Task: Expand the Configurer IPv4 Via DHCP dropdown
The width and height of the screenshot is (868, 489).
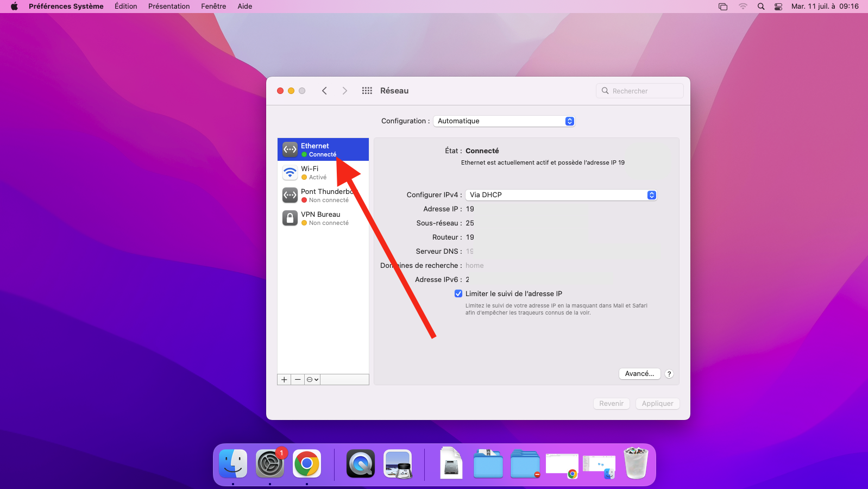Action: point(561,195)
